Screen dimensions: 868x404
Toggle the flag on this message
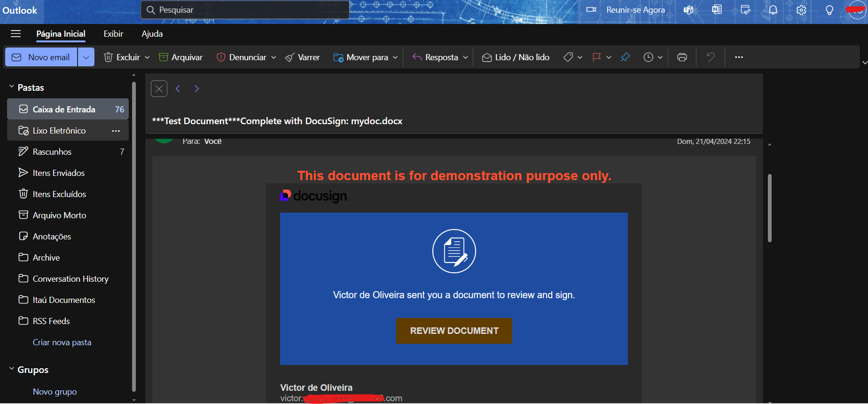(597, 57)
